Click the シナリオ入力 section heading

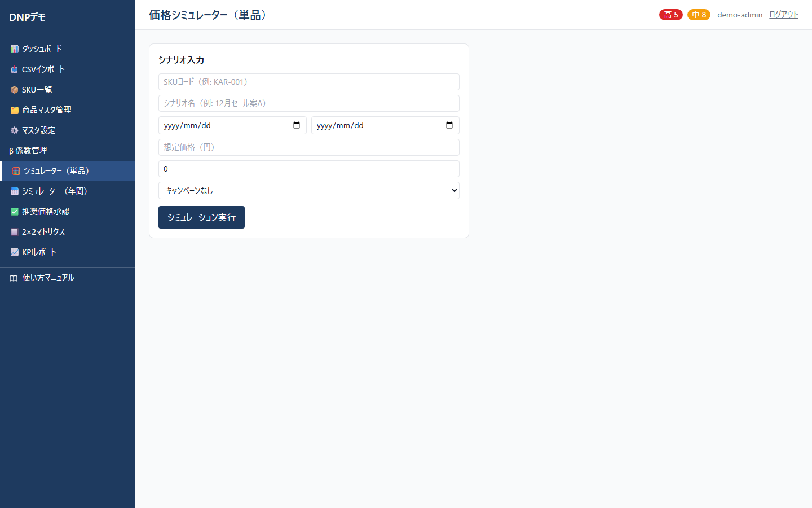pos(182,60)
